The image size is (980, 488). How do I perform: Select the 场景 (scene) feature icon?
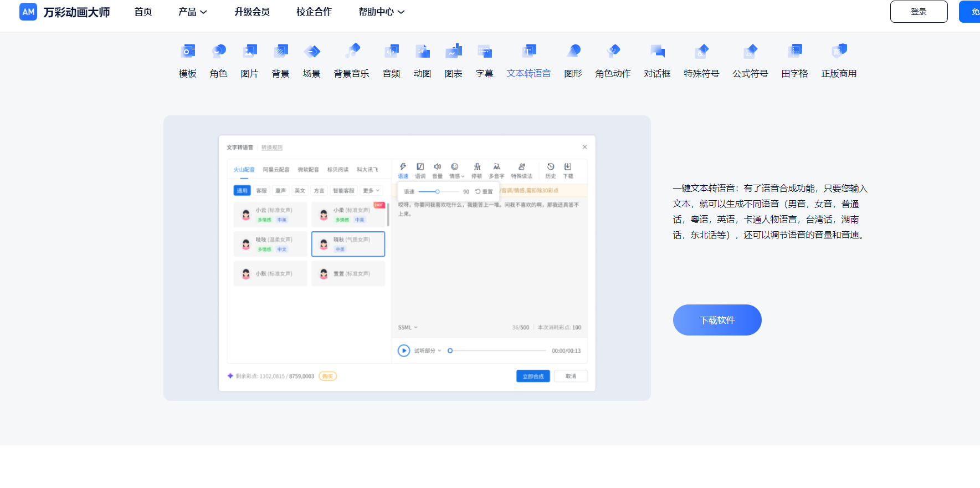click(x=312, y=52)
